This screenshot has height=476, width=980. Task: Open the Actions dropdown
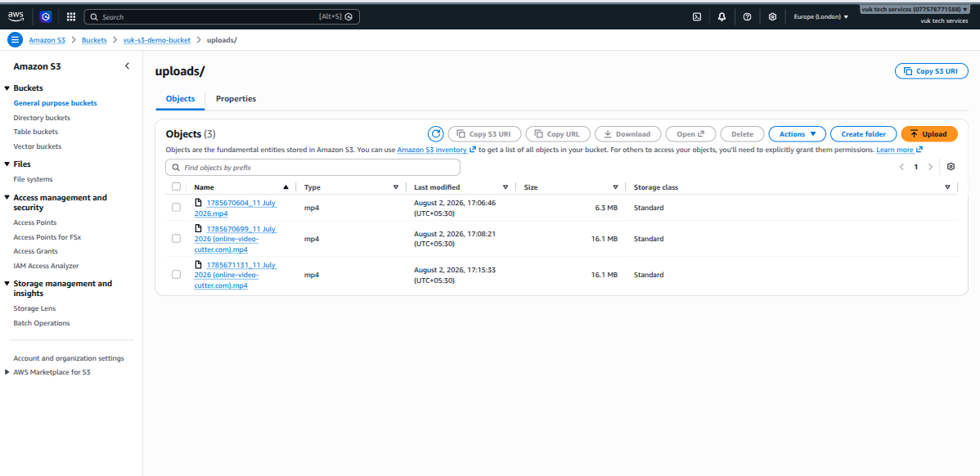[x=797, y=133]
